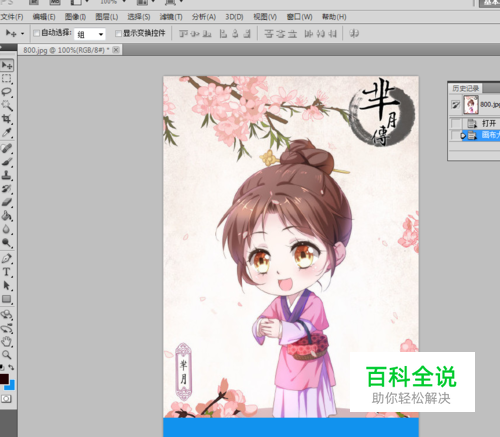Click the Auto-Align Layers icon
The image size is (500, 437).
pyautogui.click(x=354, y=34)
